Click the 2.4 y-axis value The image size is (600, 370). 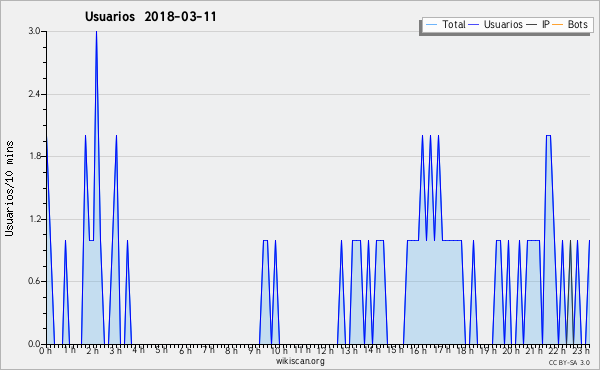click(x=34, y=94)
